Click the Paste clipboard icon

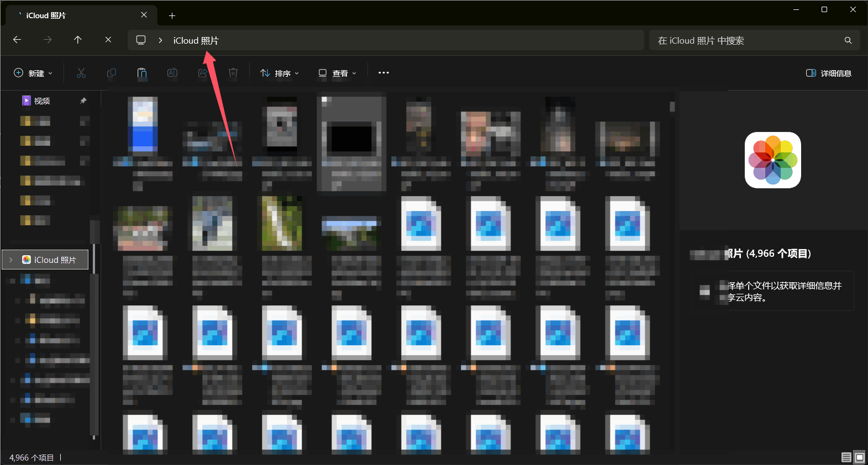142,73
